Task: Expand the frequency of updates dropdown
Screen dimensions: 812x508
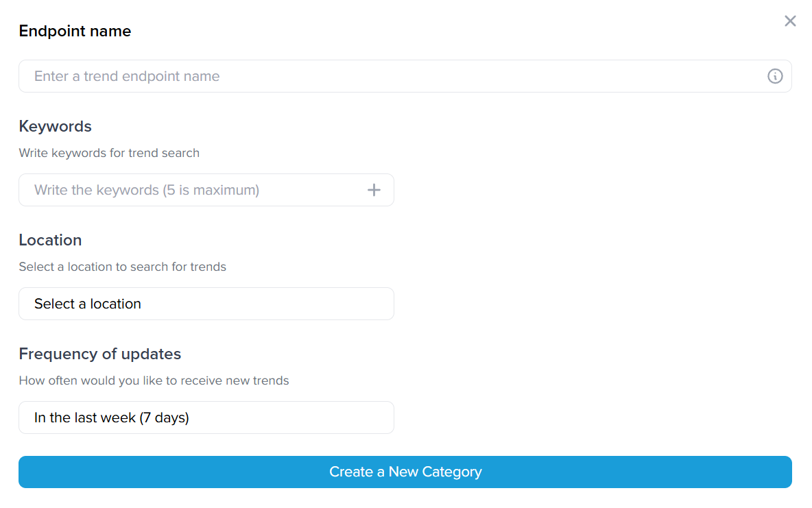Action: pos(206,418)
